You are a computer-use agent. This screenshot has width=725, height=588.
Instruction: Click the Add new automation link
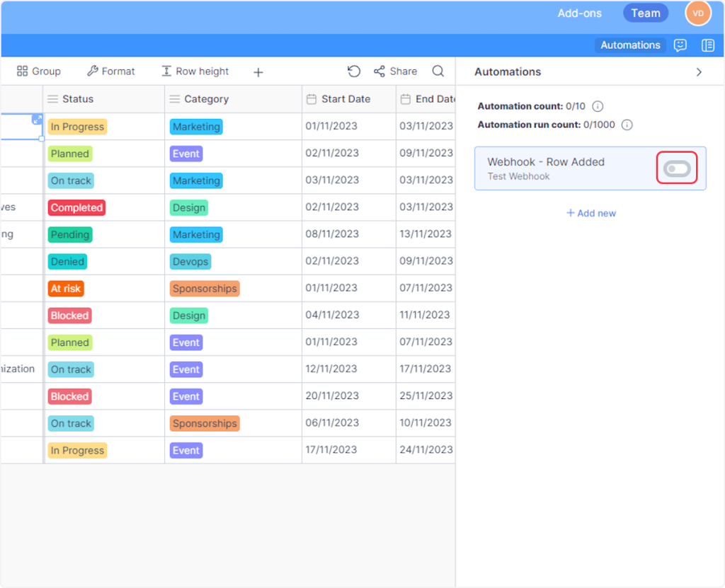[x=591, y=213]
